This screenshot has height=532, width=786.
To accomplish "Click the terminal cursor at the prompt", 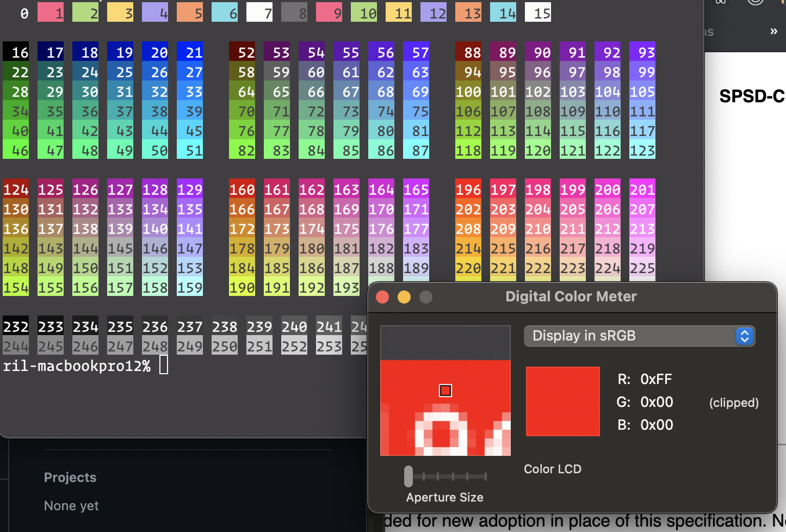I will pos(163,366).
